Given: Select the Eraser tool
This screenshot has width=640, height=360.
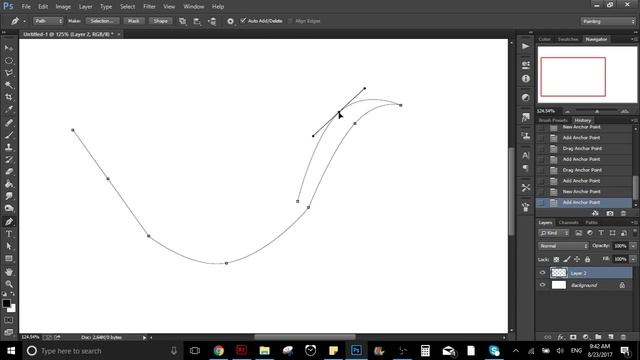Looking at the screenshot, I should [x=9, y=172].
